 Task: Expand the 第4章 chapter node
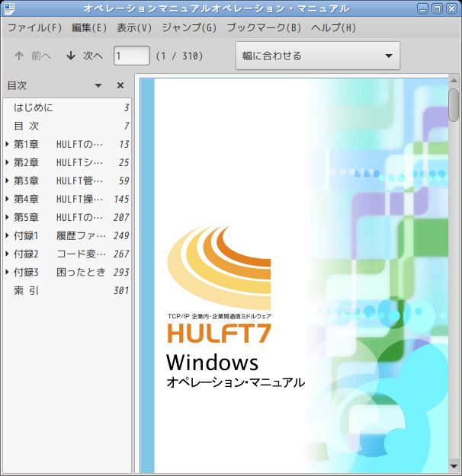click(x=8, y=199)
